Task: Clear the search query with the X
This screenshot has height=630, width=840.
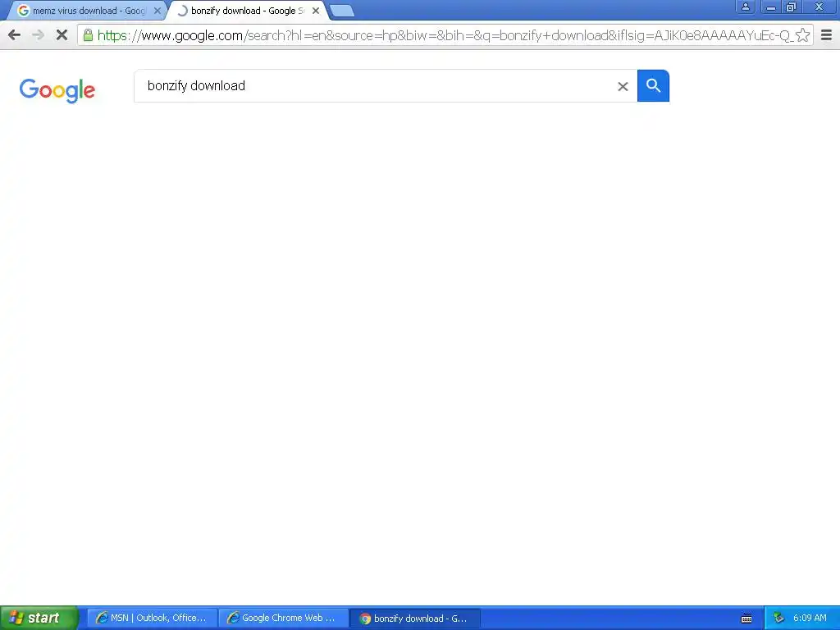Action: click(623, 86)
